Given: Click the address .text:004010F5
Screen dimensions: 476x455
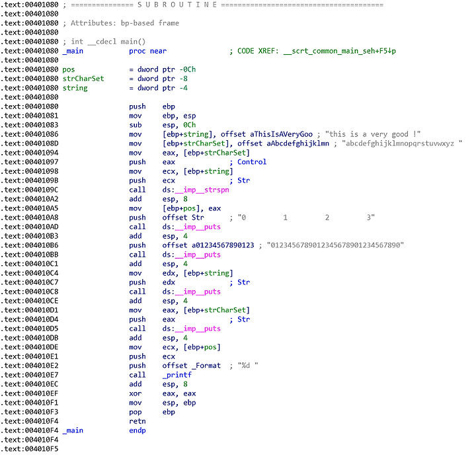Looking at the screenshot, I should tap(30, 449).
